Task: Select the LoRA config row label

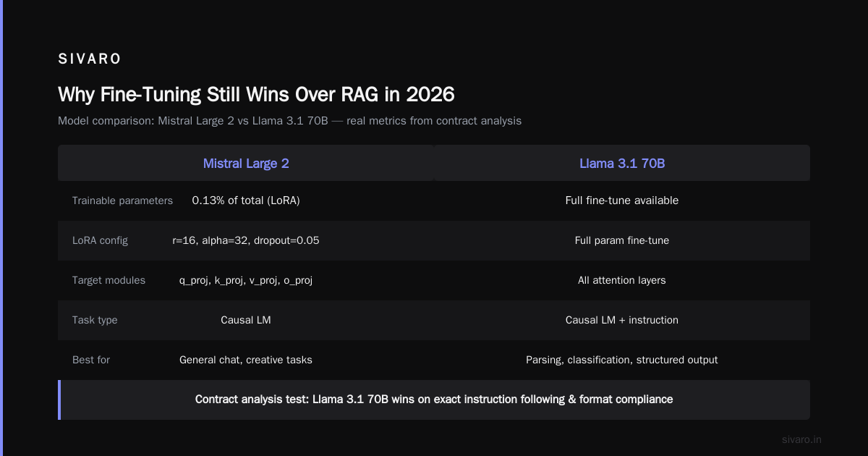Action: (100, 240)
